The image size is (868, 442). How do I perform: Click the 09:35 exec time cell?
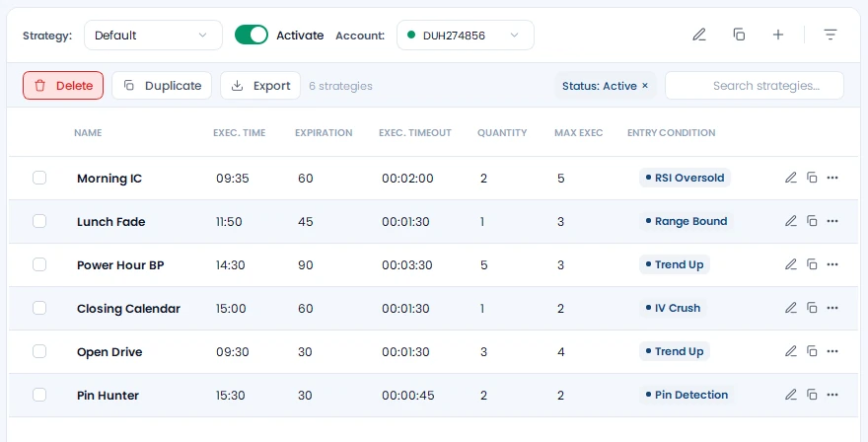[x=233, y=179]
